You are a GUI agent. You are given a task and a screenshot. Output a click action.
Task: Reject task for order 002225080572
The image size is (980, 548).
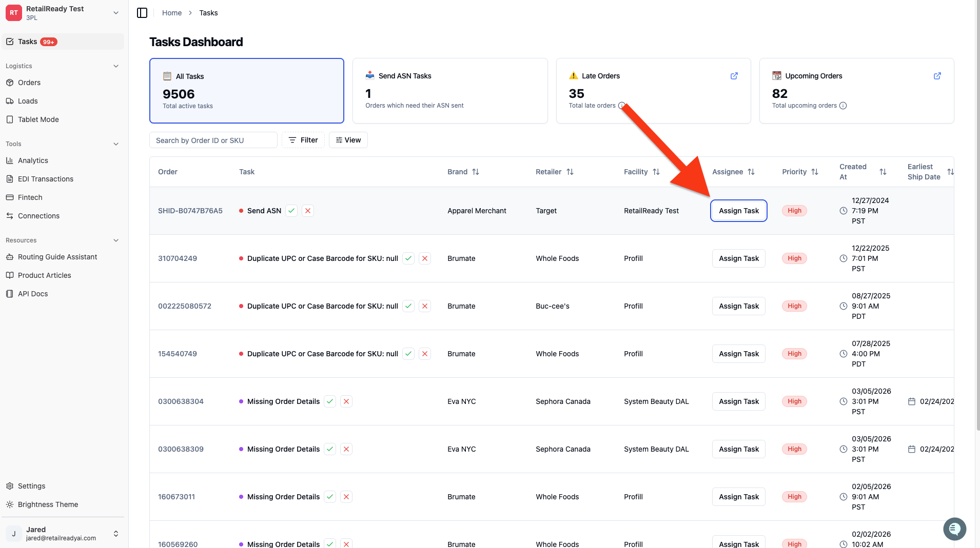425,306
